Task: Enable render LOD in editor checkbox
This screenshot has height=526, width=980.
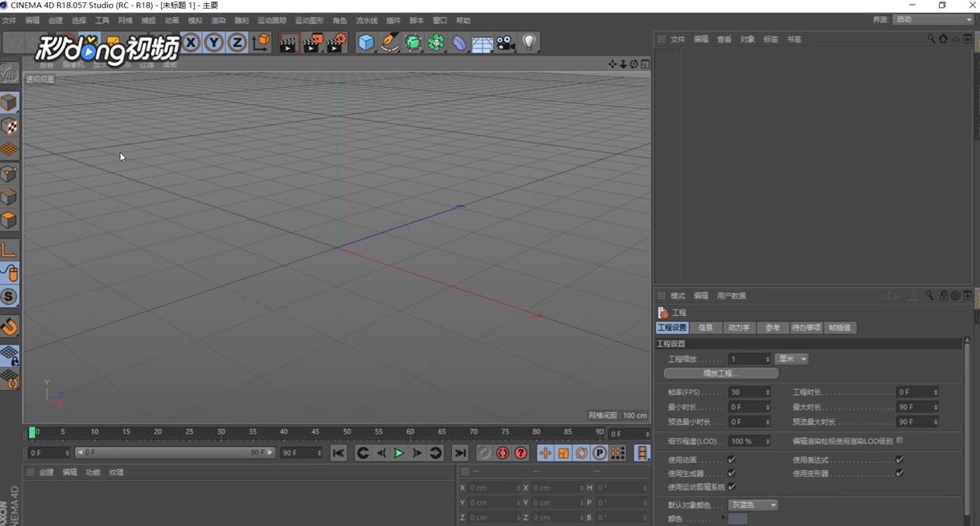Action: (899, 441)
